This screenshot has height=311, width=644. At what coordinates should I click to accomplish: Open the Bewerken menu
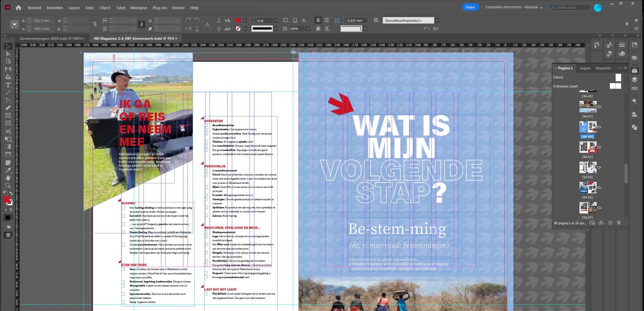click(55, 8)
